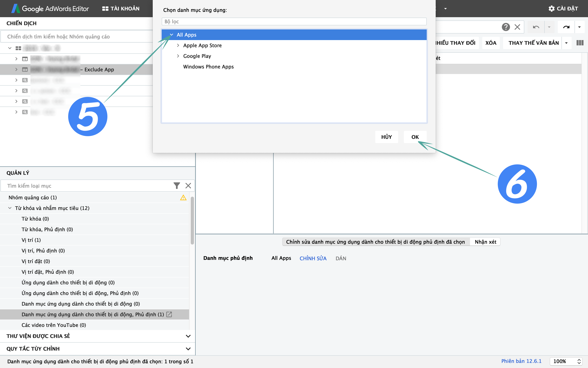588x368 pixels.
Task: Collapse the account node in campaign tree
Action: 10,48
